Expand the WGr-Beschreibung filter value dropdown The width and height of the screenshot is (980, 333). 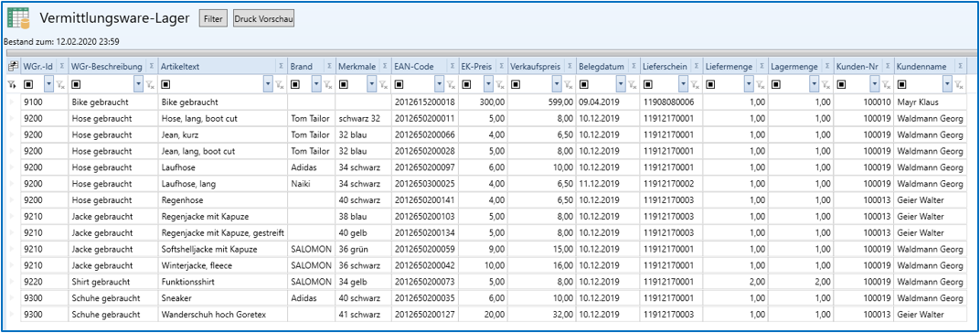point(138,84)
